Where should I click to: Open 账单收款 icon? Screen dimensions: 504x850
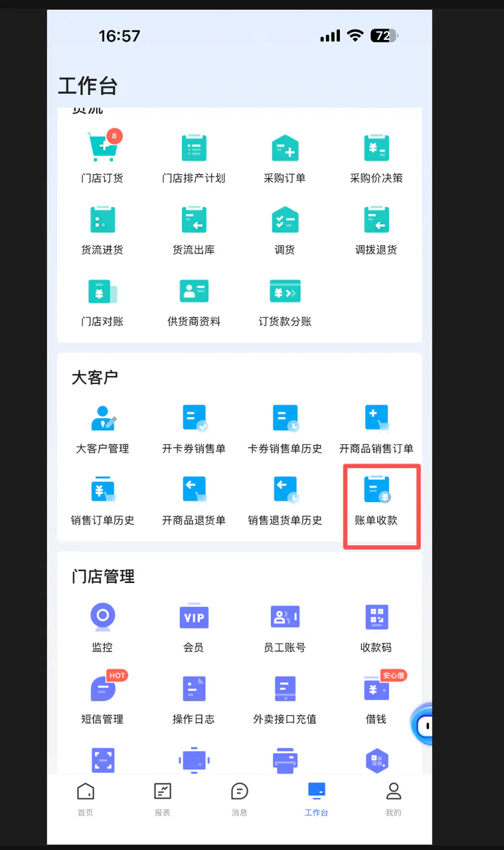pos(377,489)
